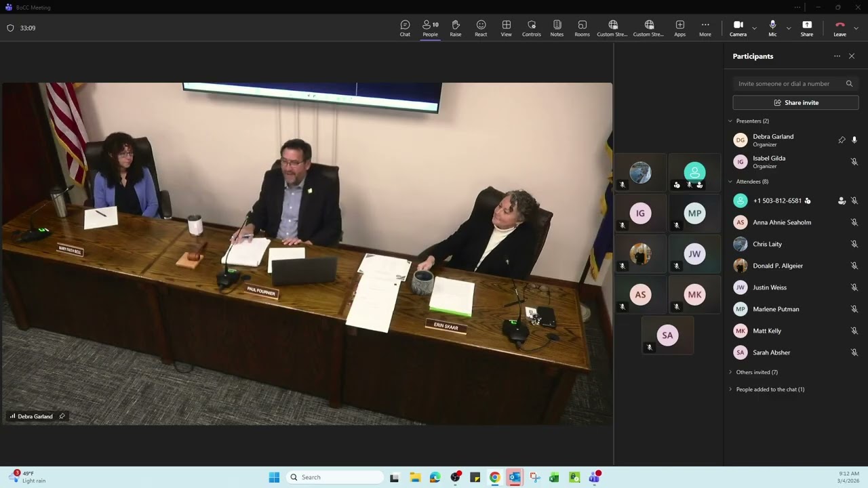Click the Share invite button
The height and width of the screenshot is (488, 868).
tap(795, 102)
